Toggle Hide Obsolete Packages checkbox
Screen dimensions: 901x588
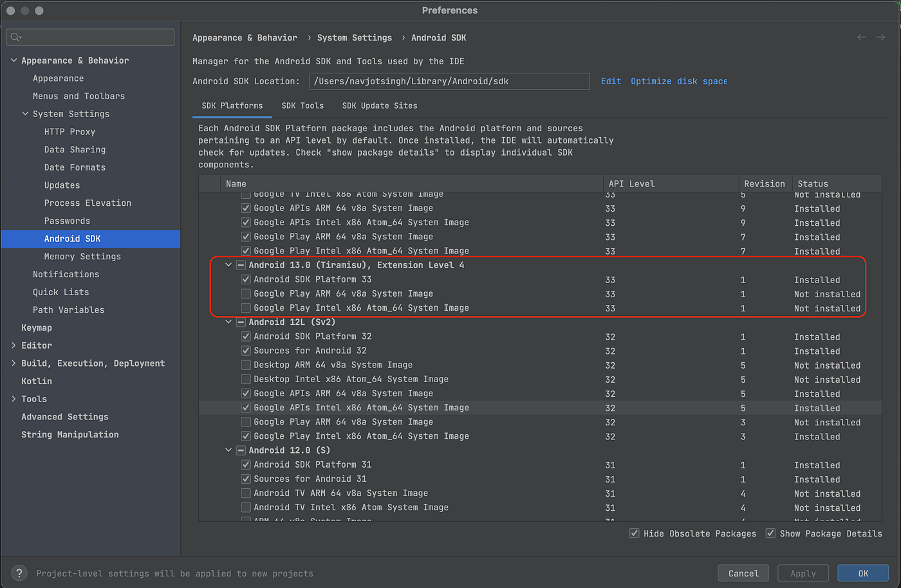[x=635, y=533]
